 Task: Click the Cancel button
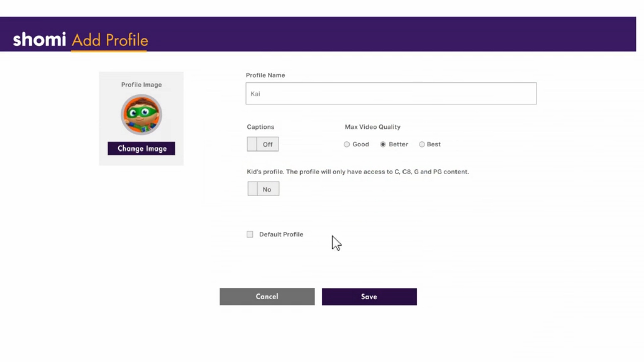pos(267,296)
